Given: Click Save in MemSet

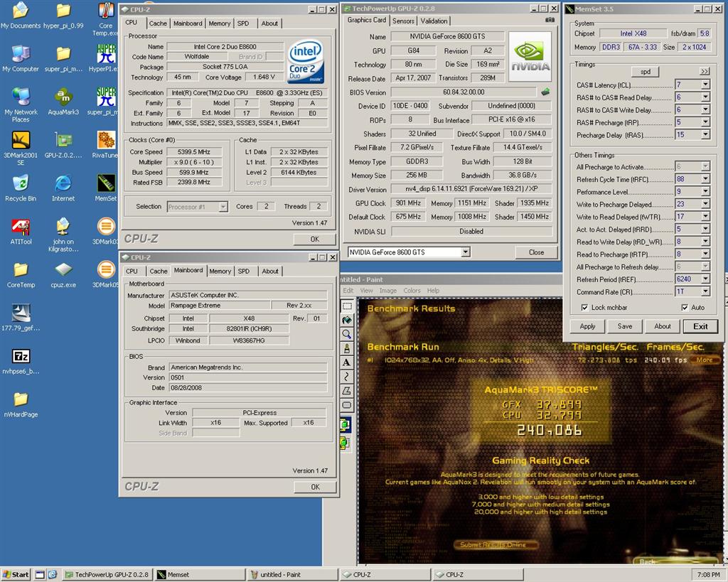Looking at the screenshot, I should pyautogui.click(x=624, y=326).
